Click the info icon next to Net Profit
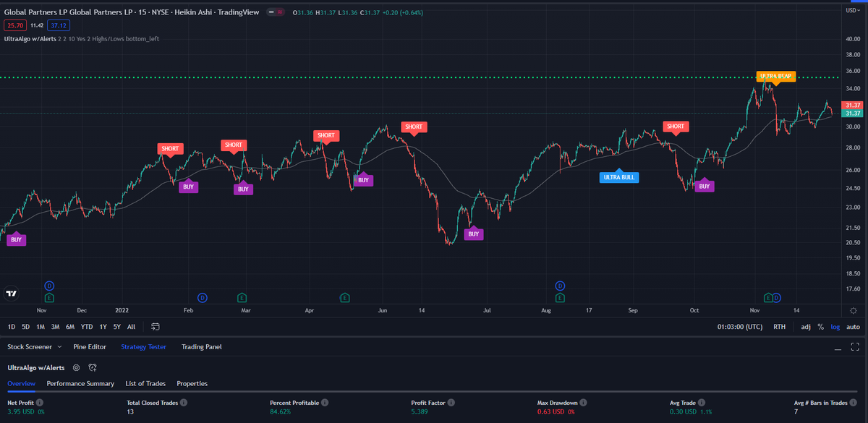The image size is (868, 423). click(40, 402)
